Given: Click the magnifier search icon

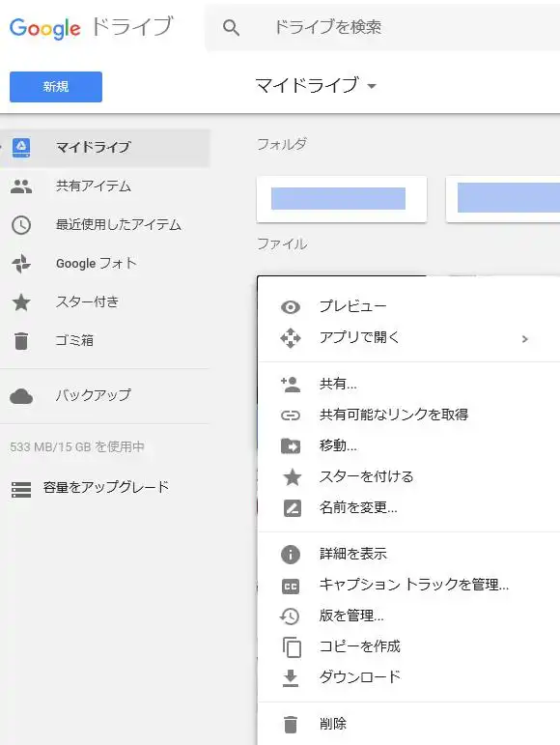Looking at the screenshot, I should tap(231, 28).
